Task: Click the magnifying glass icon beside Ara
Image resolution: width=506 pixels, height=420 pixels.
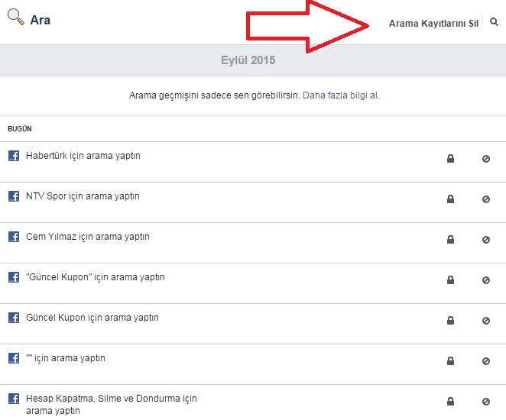Action: [x=16, y=17]
